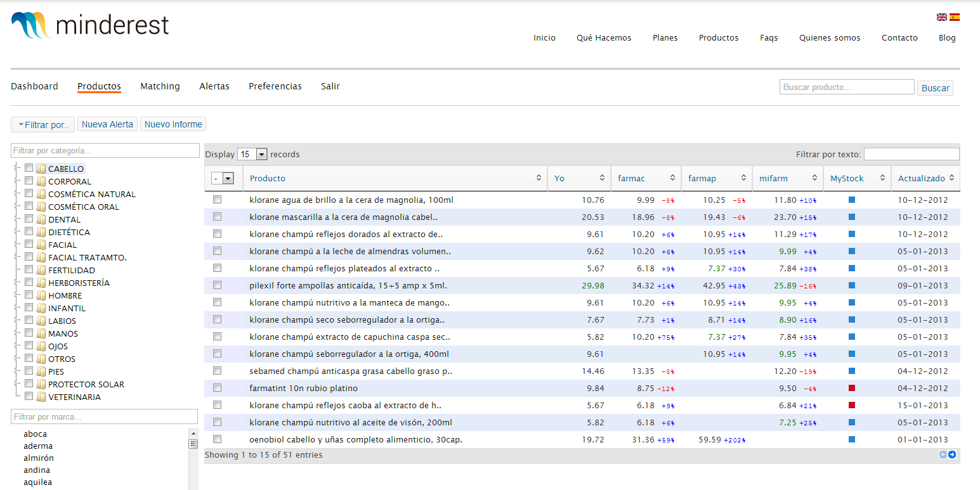Expand the PIES tree node
The height and width of the screenshot is (490, 980).
[15, 371]
